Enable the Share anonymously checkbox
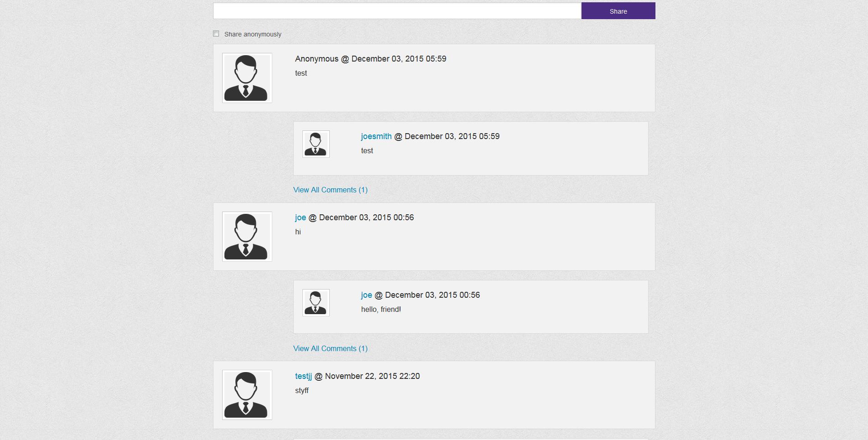 [216, 34]
